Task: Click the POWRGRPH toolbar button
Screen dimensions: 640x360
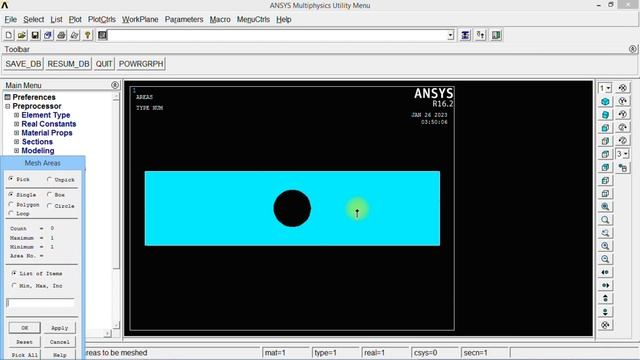Action: tap(141, 64)
